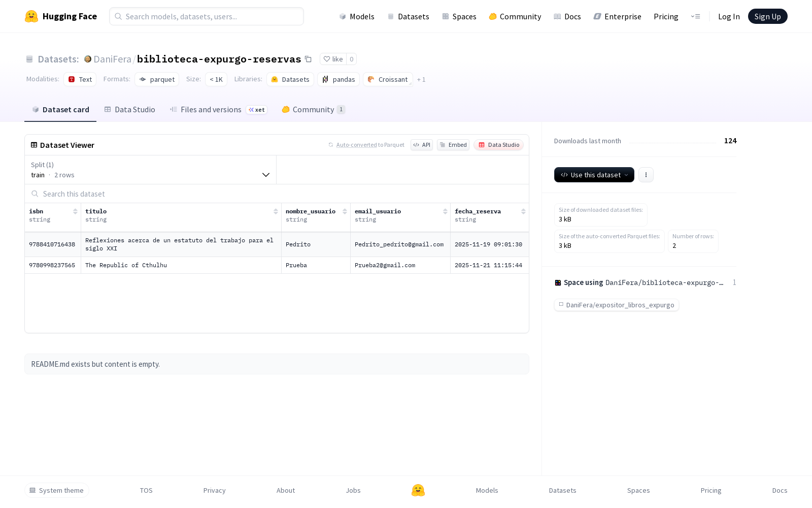Click the footer Datasets link
The width and height of the screenshot is (812, 508).
563,490
